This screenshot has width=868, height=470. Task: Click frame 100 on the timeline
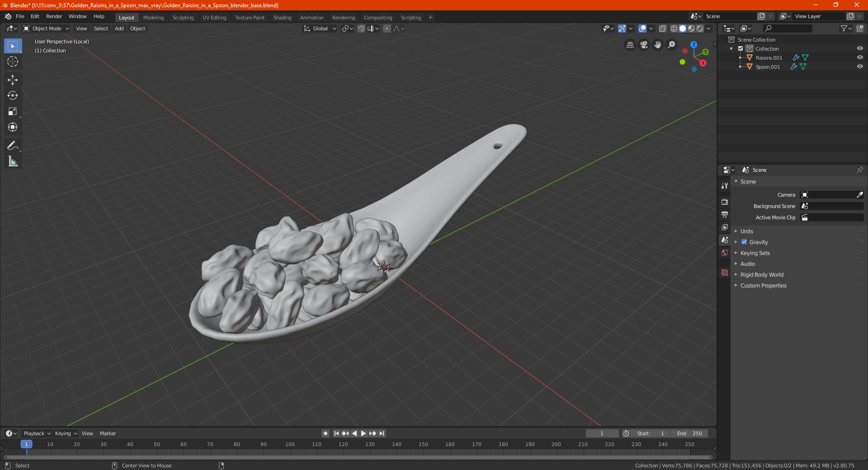(x=290, y=444)
